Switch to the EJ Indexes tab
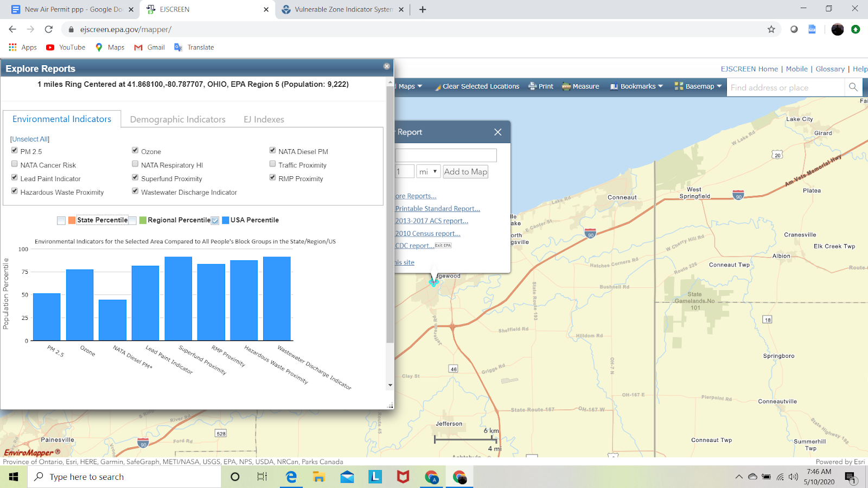Screen dimensions: 868x488 point(264,119)
